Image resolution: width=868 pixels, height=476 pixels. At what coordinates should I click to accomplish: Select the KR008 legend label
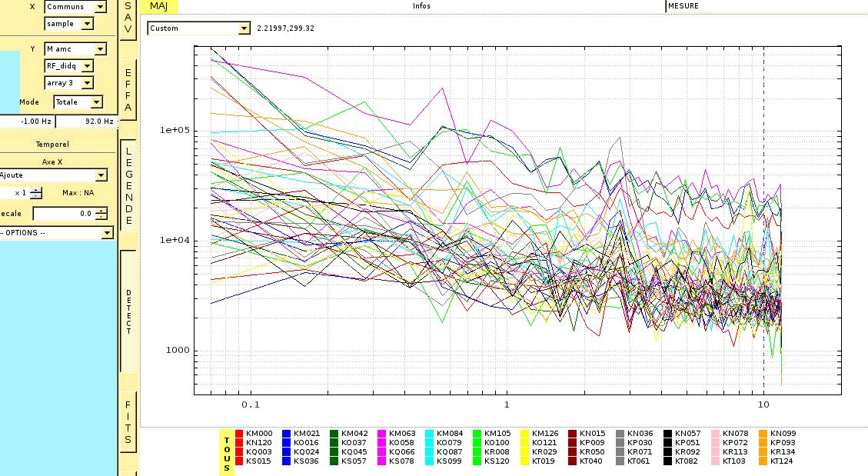point(497,452)
